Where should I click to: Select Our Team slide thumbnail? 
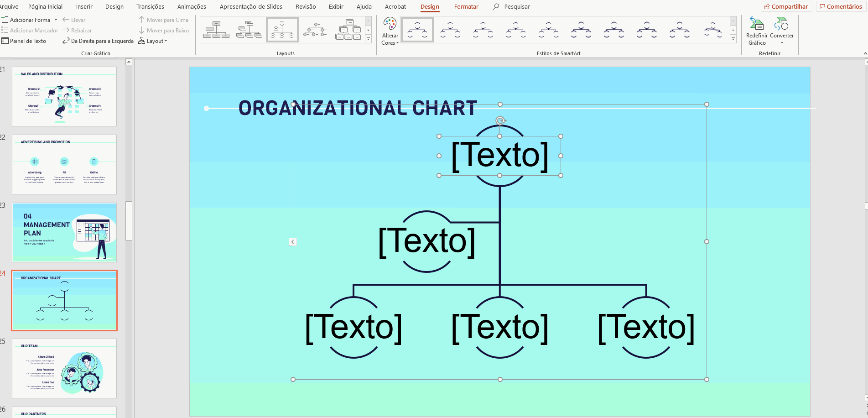click(64, 368)
